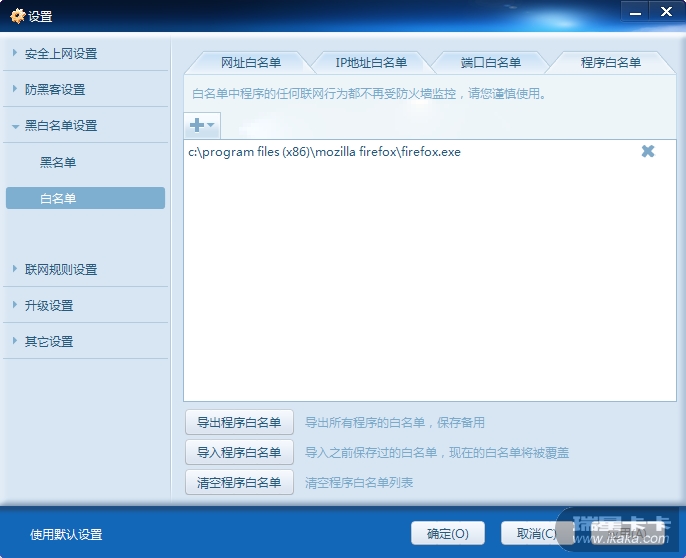
Task: Click 导出程序白名单 button
Action: pyautogui.click(x=239, y=422)
